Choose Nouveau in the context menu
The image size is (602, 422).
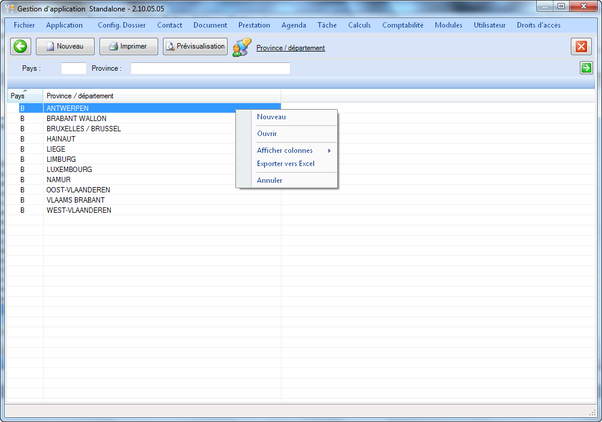pyautogui.click(x=271, y=117)
